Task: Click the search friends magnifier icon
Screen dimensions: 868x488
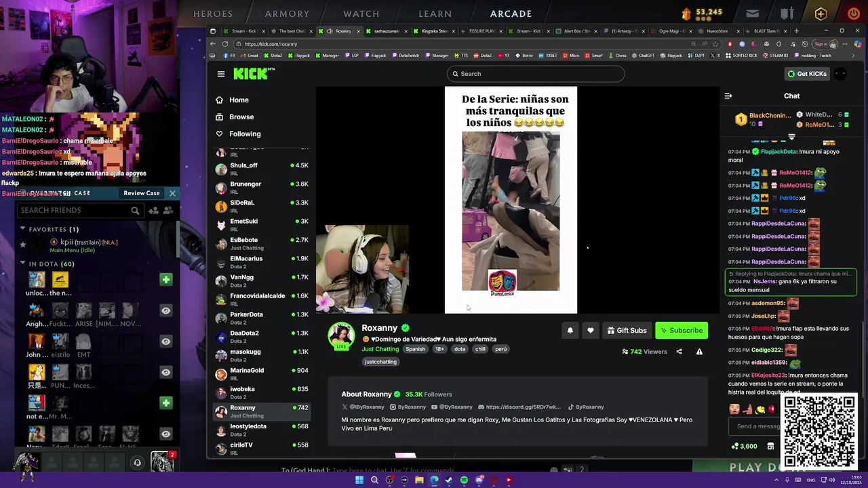Action: (135, 211)
